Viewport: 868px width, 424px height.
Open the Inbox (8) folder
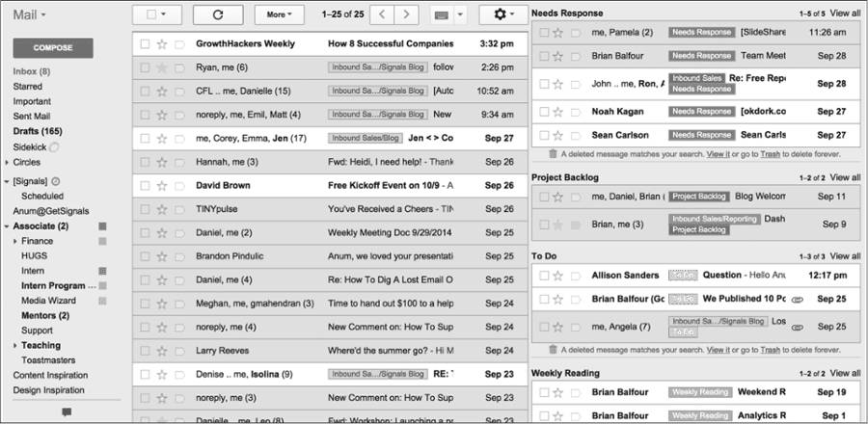[32, 71]
